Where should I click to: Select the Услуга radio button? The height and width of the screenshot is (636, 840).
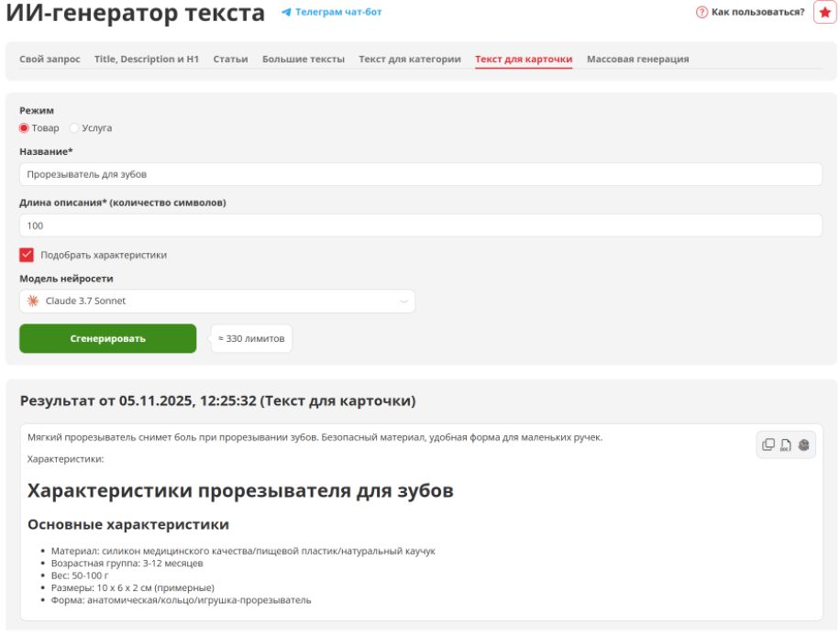pos(74,128)
